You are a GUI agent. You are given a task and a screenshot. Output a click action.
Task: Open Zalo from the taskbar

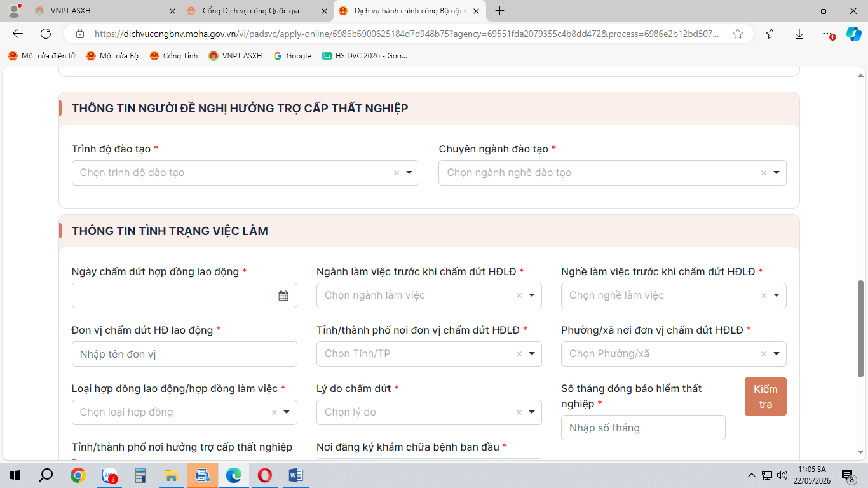109,475
